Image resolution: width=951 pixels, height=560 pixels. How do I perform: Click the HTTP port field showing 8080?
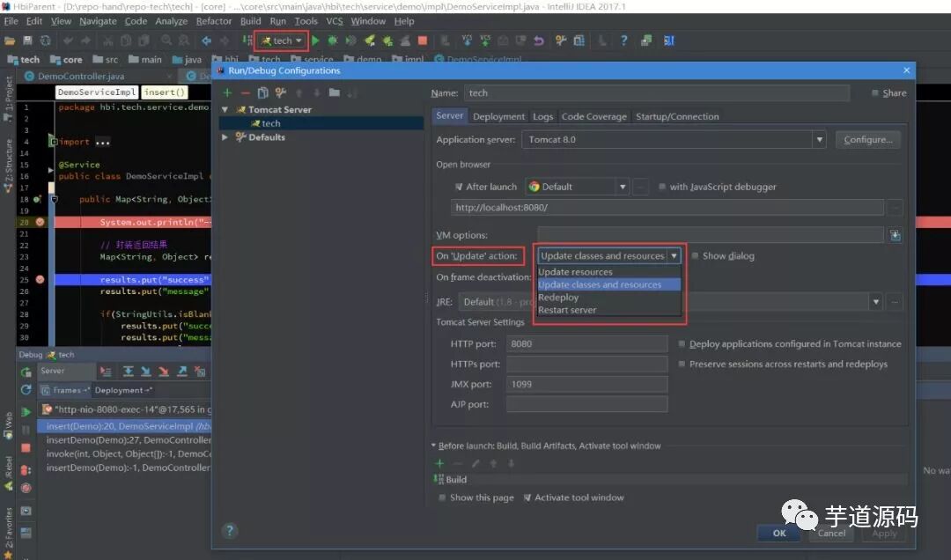pyautogui.click(x=586, y=344)
